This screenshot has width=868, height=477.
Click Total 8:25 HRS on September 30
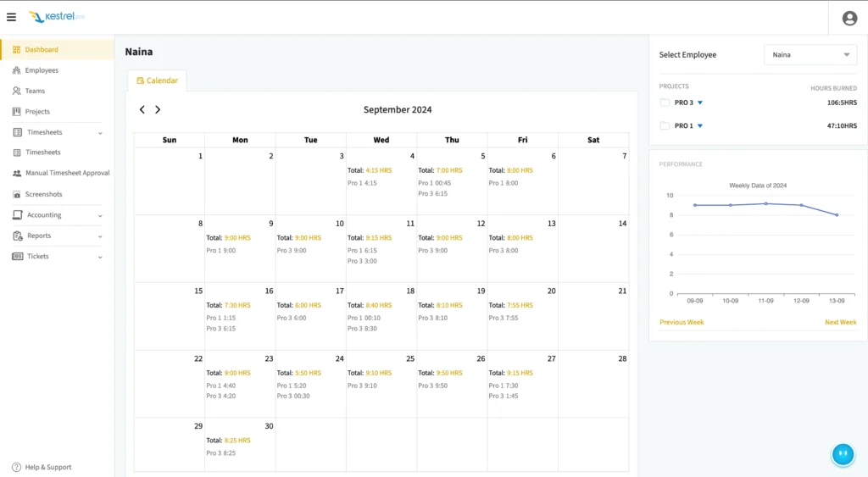pyautogui.click(x=228, y=441)
